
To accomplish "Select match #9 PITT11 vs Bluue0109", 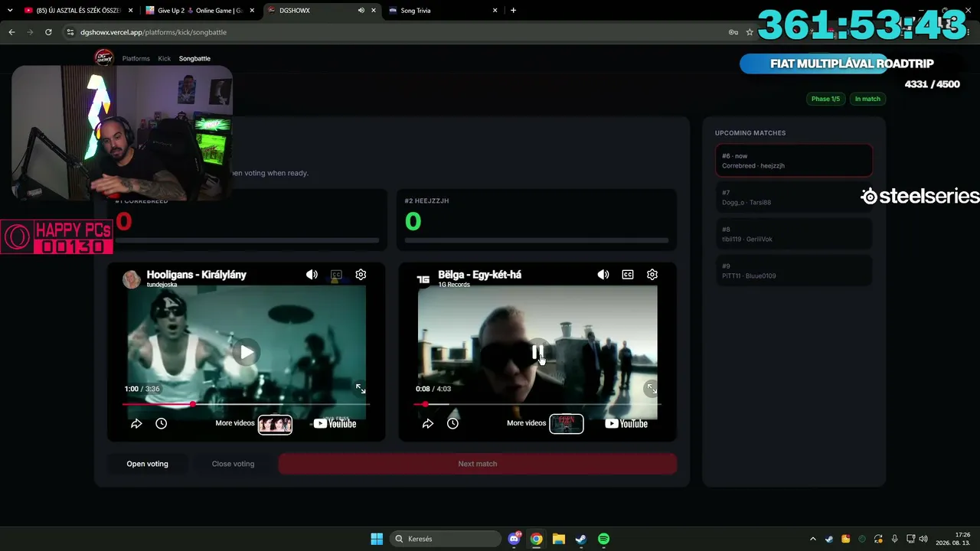I will (794, 271).
